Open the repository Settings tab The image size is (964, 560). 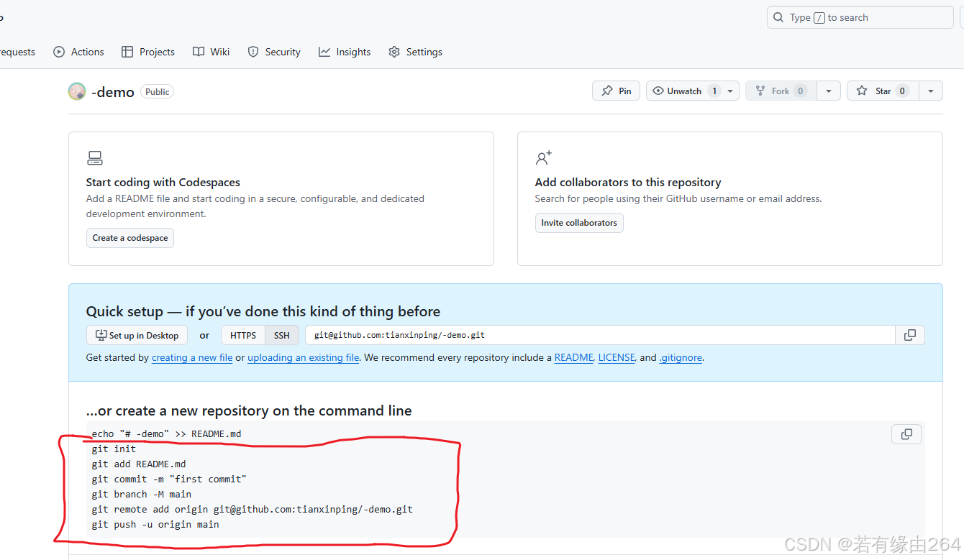pos(415,52)
